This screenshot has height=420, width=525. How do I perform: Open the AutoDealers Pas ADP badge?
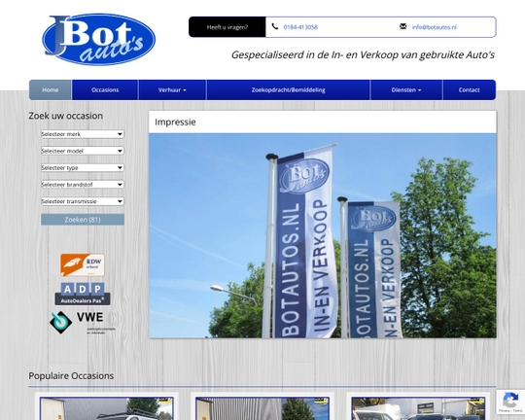click(x=83, y=294)
